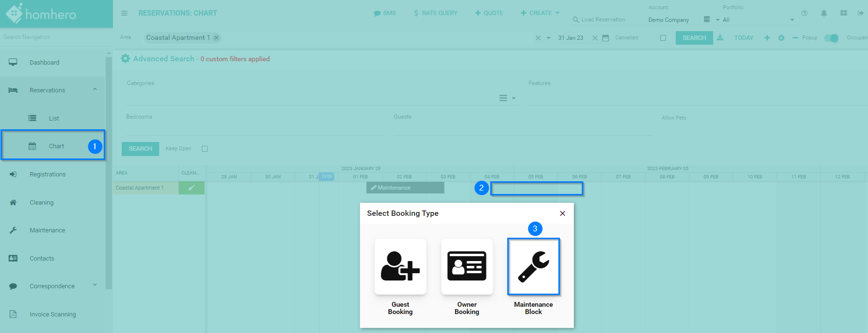
Task: Choose the Guest Booking icon
Action: 400,266
